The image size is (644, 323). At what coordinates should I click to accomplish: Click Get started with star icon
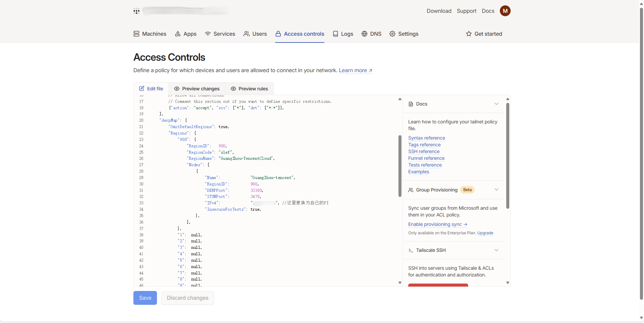tap(484, 34)
